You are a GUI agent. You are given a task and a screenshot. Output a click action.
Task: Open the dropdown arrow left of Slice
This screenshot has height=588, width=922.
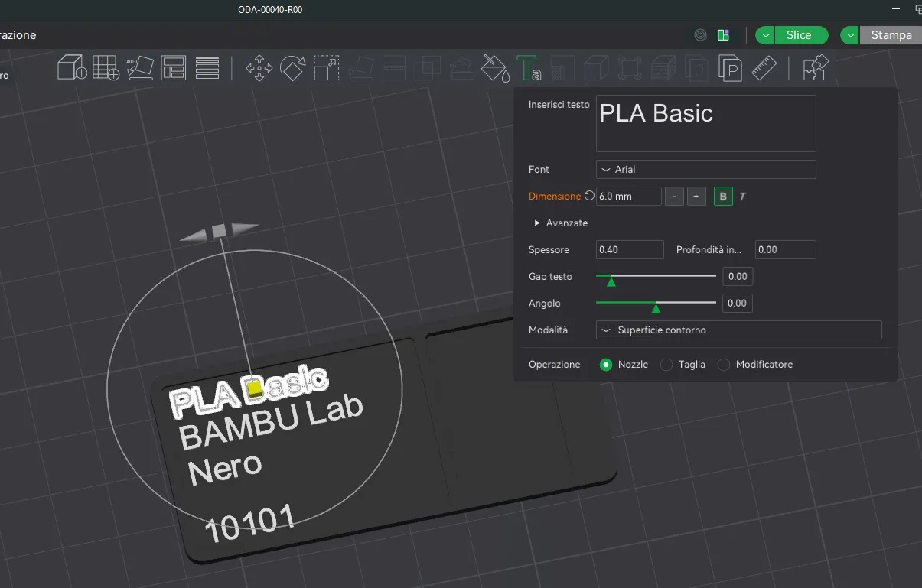tap(764, 35)
